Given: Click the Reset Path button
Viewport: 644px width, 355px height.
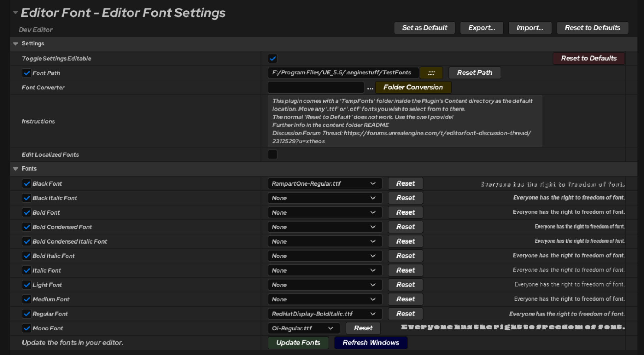Looking at the screenshot, I should click(475, 73).
